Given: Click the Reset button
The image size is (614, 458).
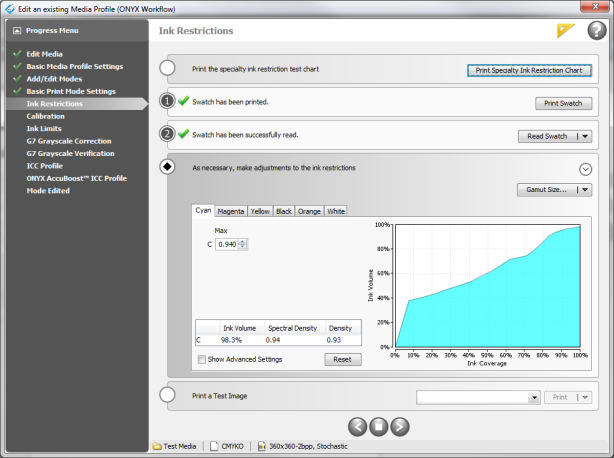Looking at the screenshot, I should [x=342, y=359].
